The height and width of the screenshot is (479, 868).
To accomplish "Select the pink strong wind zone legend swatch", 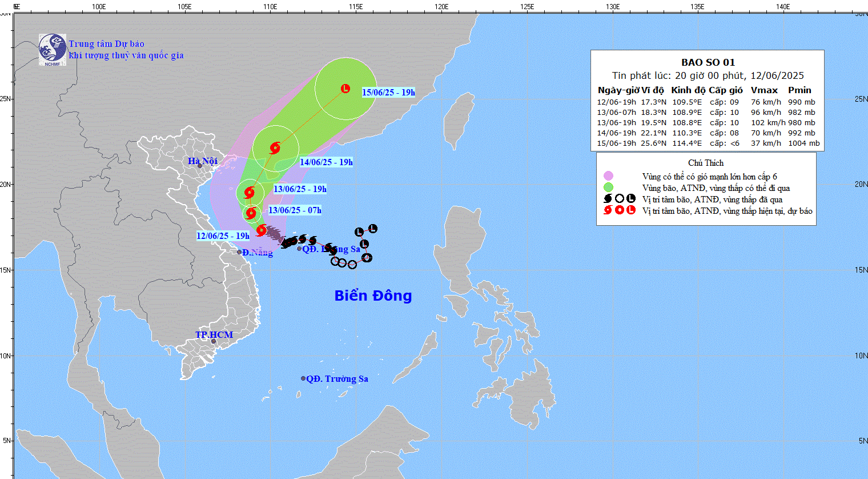I will [608, 176].
